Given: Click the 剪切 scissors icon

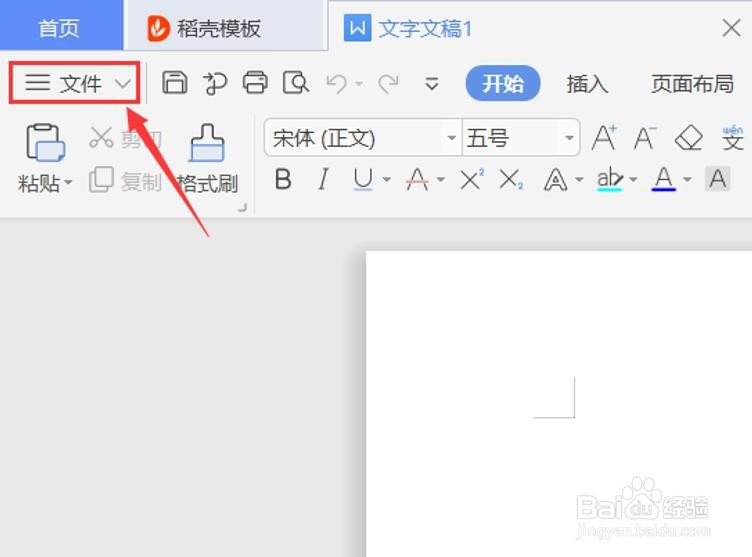Looking at the screenshot, I should coord(101,138).
